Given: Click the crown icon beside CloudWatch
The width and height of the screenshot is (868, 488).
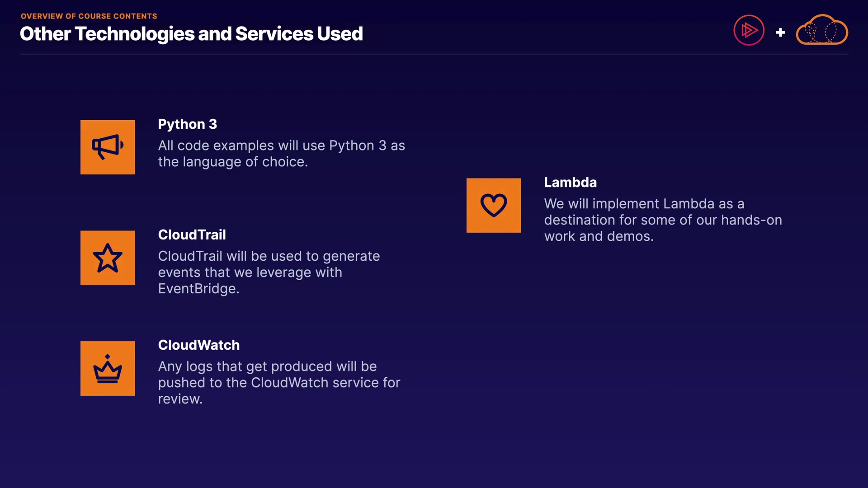Looking at the screenshot, I should pos(108,368).
